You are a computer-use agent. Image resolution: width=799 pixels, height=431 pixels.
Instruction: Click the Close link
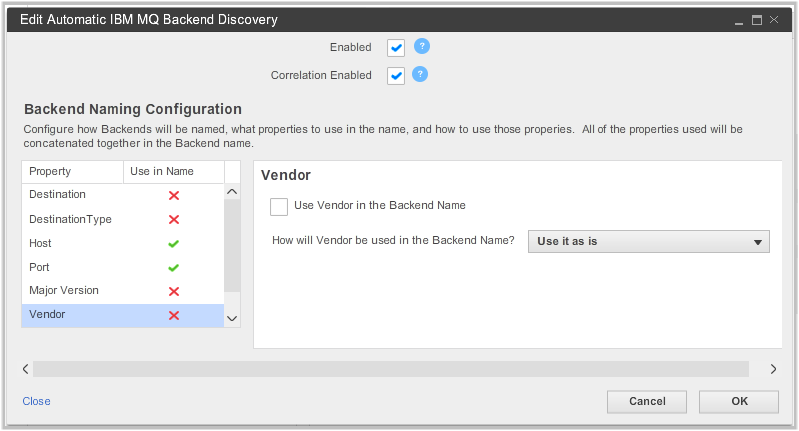coord(36,401)
